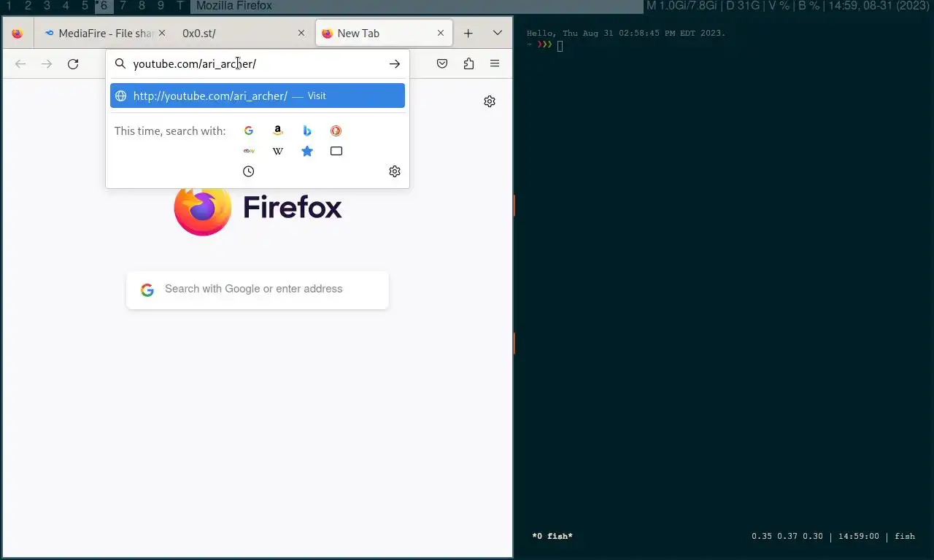Search this time with Wikipedia icon
The width and height of the screenshot is (934, 560).
click(x=278, y=151)
